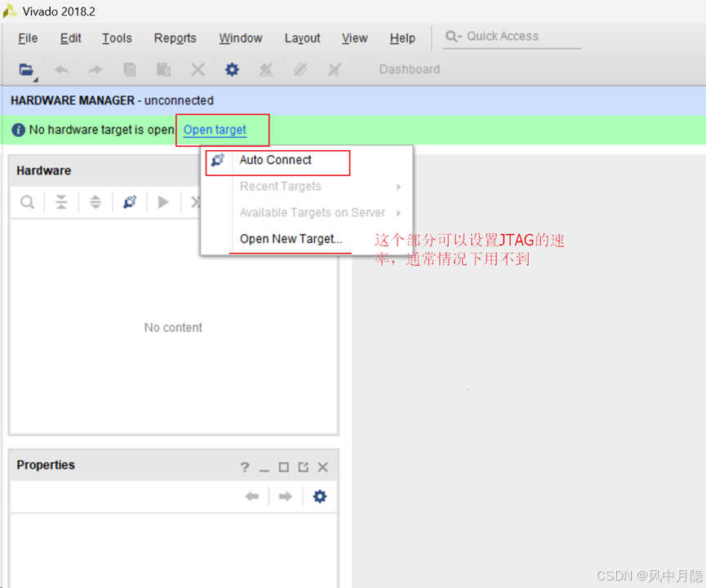This screenshot has width=706, height=588.
Task: Click the Redo arrow in toolbar
Action: (95, 70)
